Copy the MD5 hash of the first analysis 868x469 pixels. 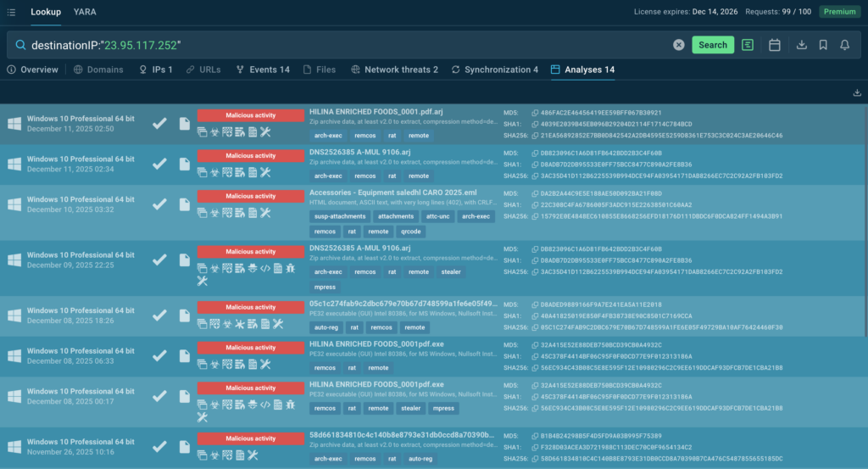click(x=534, y=113)
